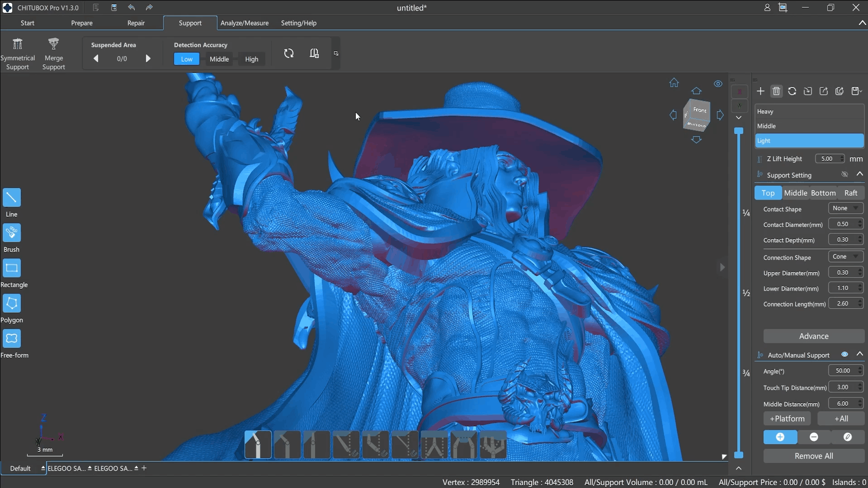Set detection accuracy to Middle
This screenshot has width=868, height=488.
point(219,59)
